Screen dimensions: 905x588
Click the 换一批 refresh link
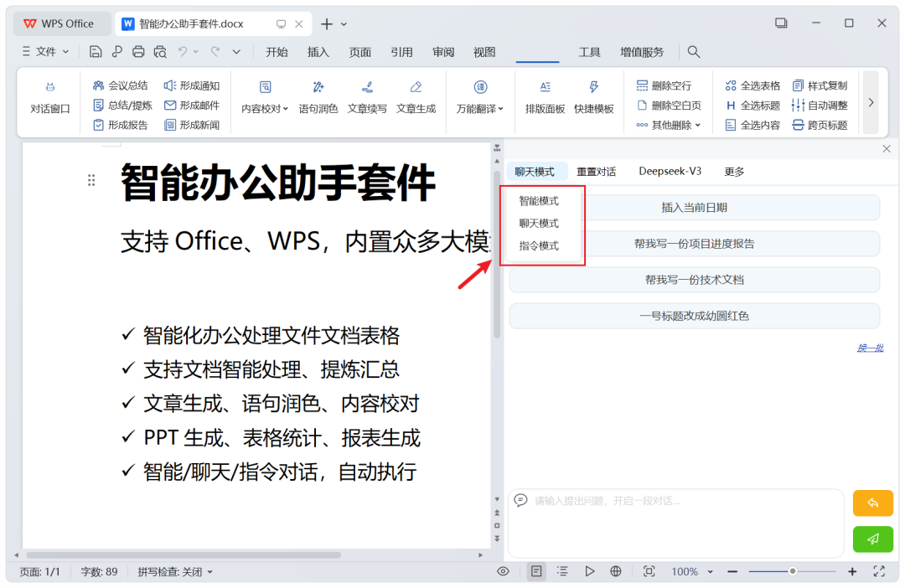coord(871,348)
